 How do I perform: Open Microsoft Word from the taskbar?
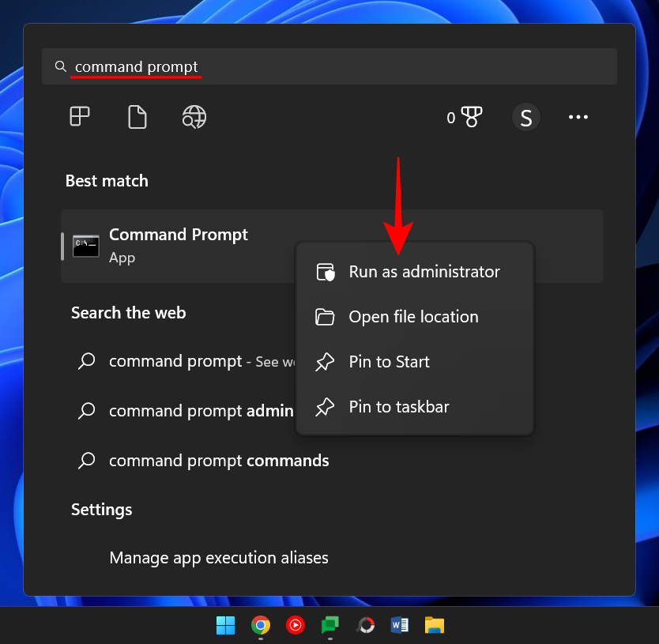pos(399,625)
